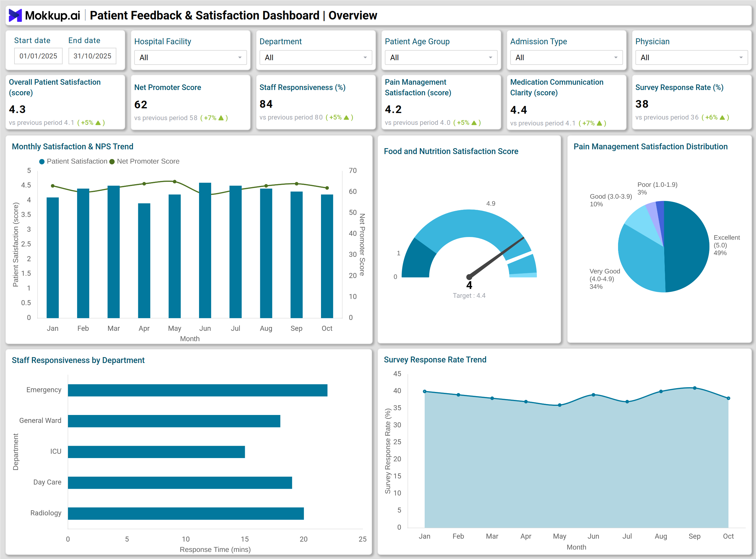Viewport: 756px width, 559px height.
Task: Click the Jan point on Survey Response trend
Action: click(425, 391)
